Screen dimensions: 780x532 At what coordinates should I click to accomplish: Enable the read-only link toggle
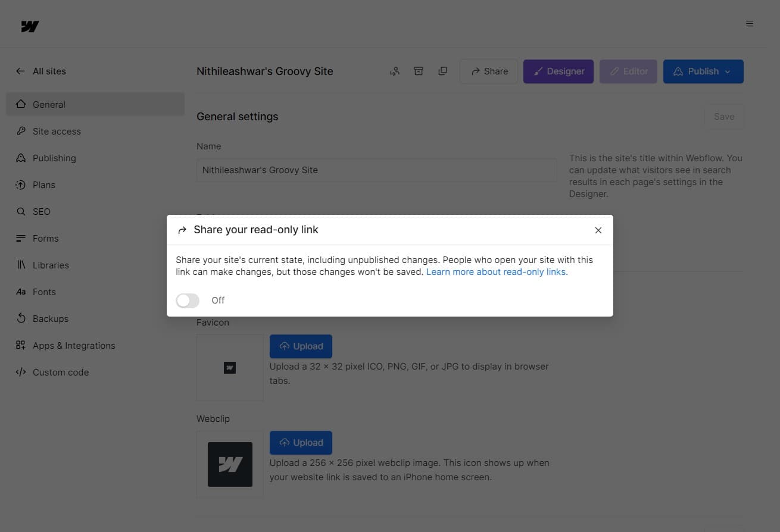pyautogui.click(x=187, y=301)
